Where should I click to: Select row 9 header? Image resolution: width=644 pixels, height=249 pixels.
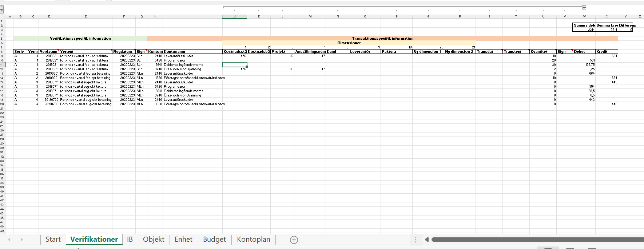[x=2, y=56]
